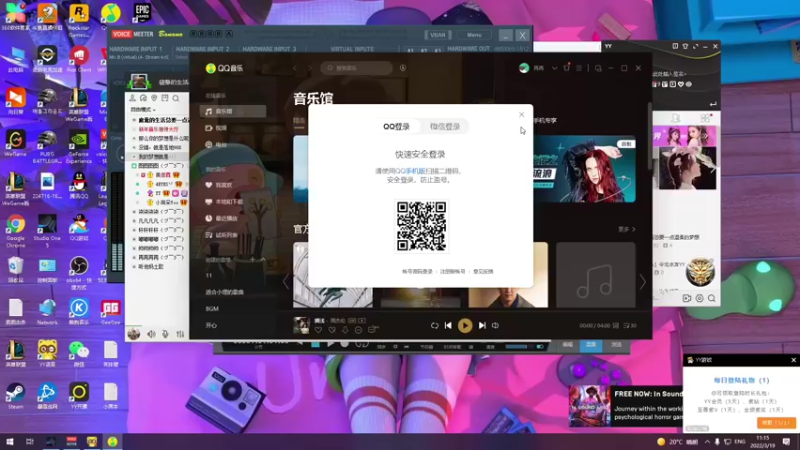Show previous playlists with the left carousel arrow
The width and height of the screenshot is (800, 450).
286,281
